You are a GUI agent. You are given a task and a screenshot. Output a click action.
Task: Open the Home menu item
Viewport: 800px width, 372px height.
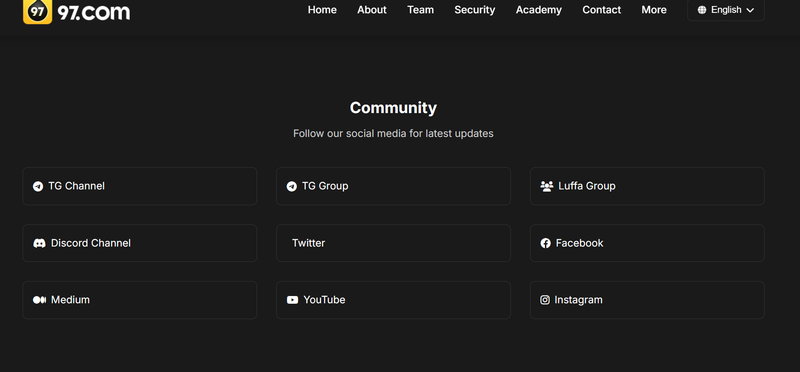click(x=322, y=10)
